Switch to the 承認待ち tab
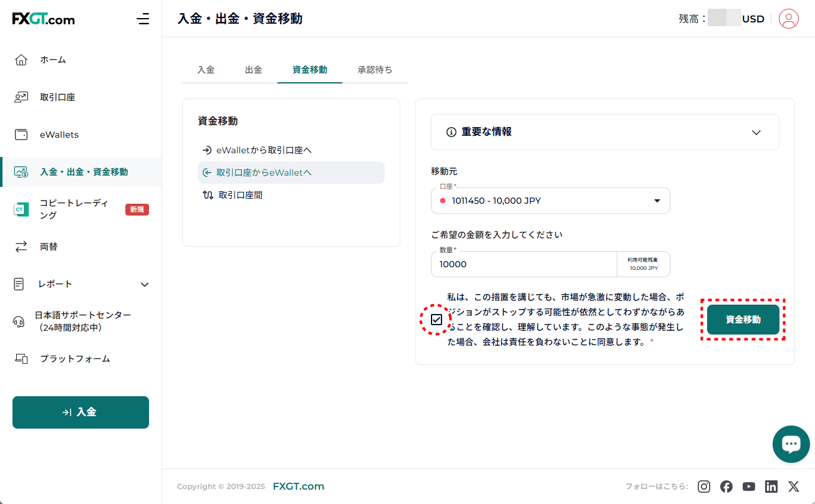 pyautogui.click(x=375, y=70)
